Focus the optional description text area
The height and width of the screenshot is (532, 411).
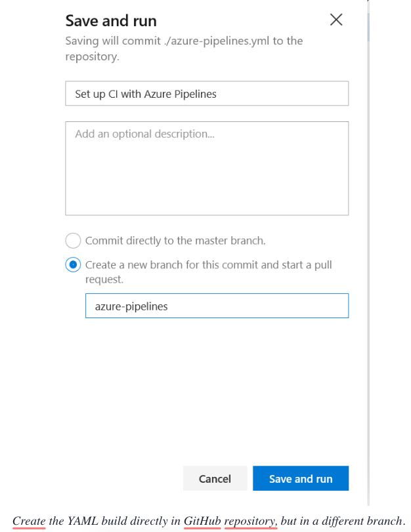point(207,168)
